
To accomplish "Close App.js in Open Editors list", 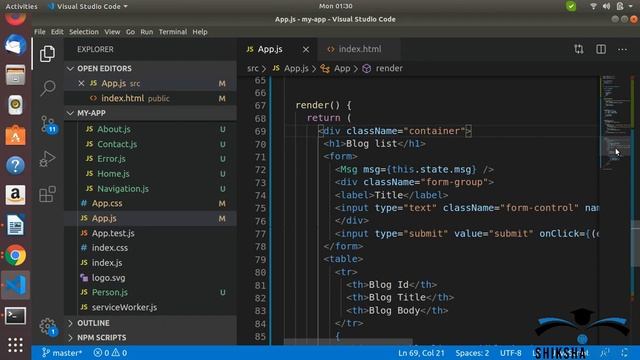I will 81,83.
